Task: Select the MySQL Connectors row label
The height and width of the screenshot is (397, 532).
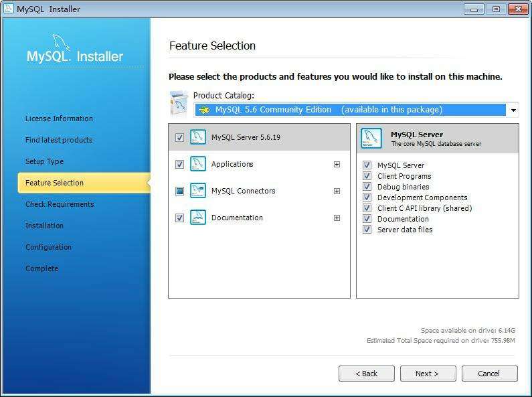Action: pos(244,191)
